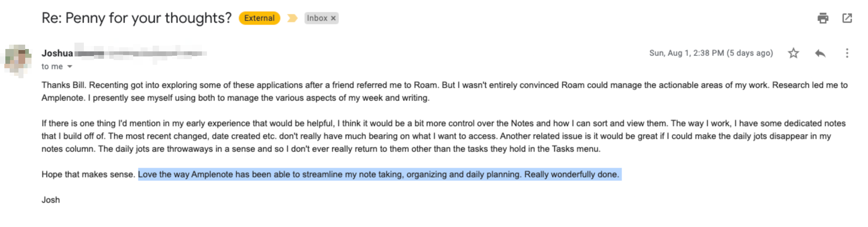Expand recipient details arrow beside 'to me'
This screenshot has height=227, width=868.
70,66
